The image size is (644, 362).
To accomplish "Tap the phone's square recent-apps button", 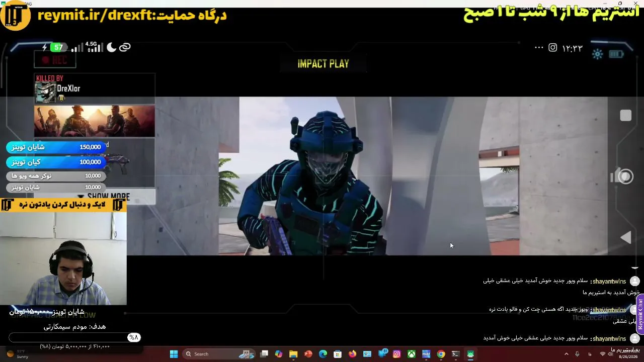I will click(626, 116).
